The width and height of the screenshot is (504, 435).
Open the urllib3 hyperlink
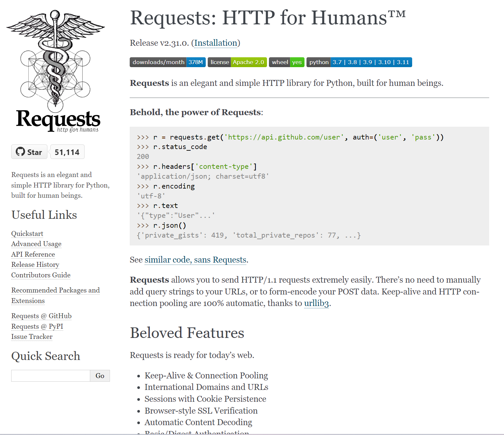[316, 303]
